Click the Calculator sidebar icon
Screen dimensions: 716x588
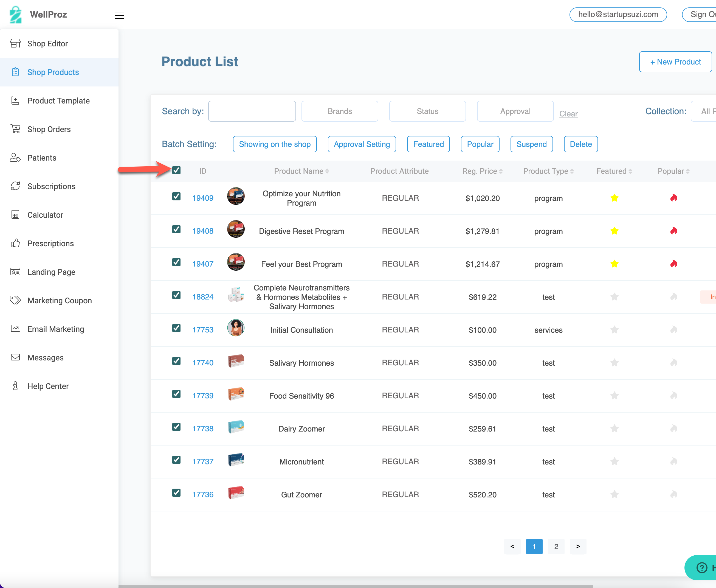click(x=15, y=215)
